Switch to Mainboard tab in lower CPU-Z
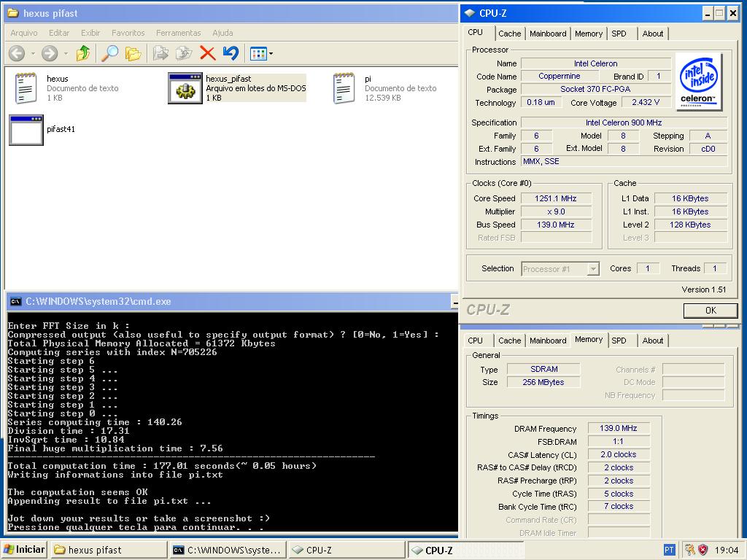The width and height of the screenshot is (747, 560). click(x=548, y=341)
